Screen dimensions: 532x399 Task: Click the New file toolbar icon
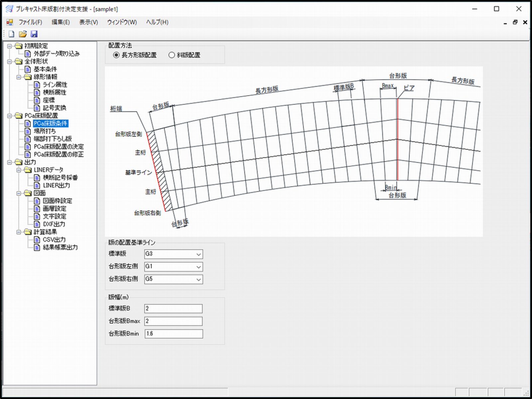12,34
